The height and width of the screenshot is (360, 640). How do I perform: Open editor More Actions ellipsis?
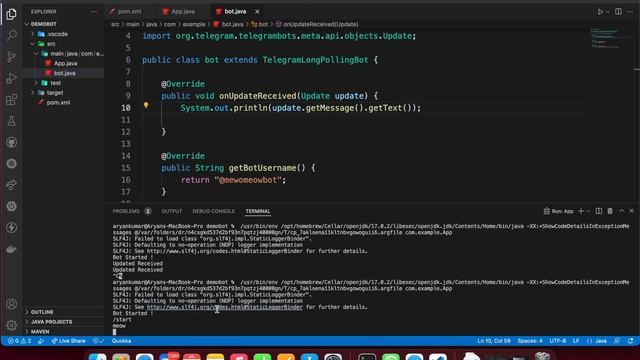pyautogui.click(x=630, y=12)
